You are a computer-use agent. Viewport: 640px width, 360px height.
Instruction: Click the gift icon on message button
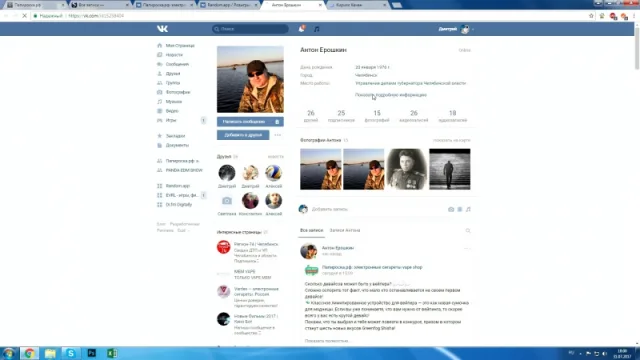277,122
